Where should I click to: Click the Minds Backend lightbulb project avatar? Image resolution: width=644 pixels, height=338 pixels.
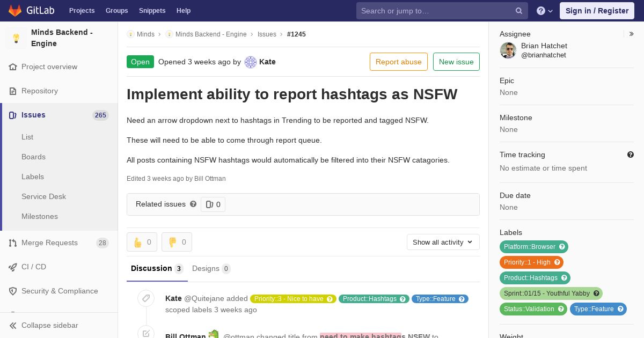(x=16, y=38)
